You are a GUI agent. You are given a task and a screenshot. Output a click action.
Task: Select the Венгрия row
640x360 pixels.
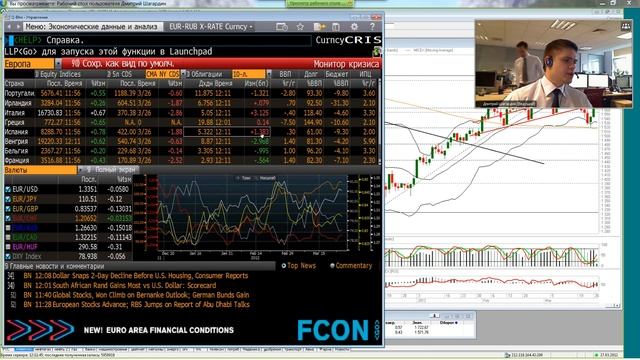pos(191,141)
